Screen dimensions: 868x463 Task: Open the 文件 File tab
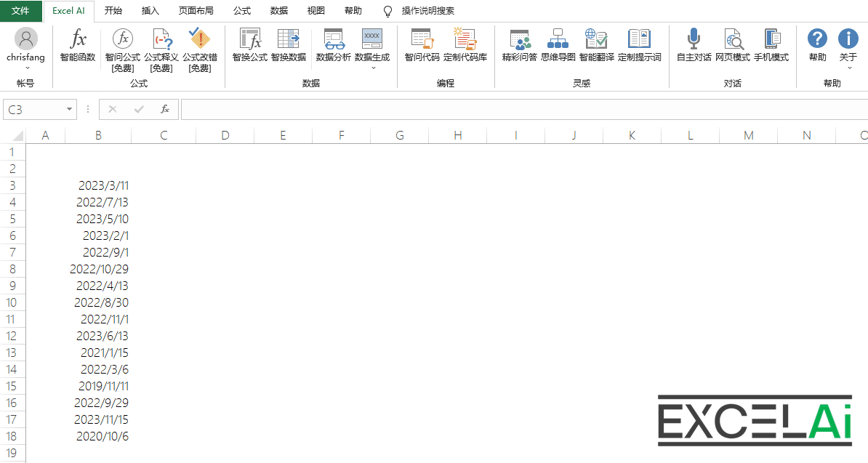(x=20, y=10)
